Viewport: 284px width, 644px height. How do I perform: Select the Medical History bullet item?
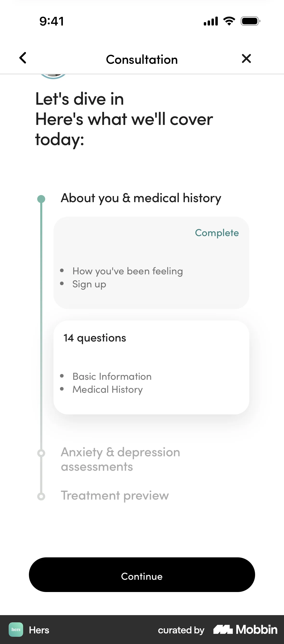coord(108,389)
